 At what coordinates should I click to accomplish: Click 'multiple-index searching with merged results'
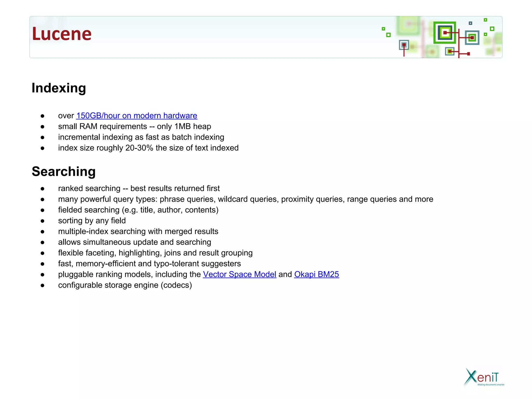[x=138, y=231]
